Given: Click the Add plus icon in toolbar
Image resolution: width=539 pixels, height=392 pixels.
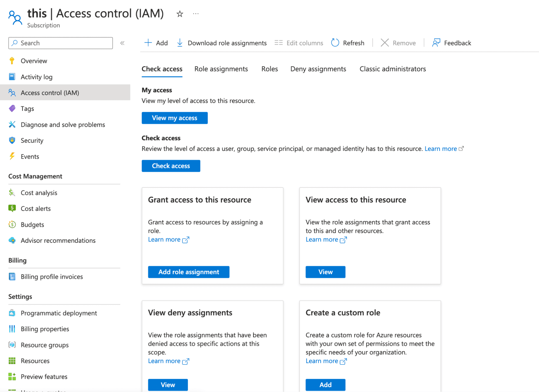Looking at the screenshot, I should coord(148,43).
